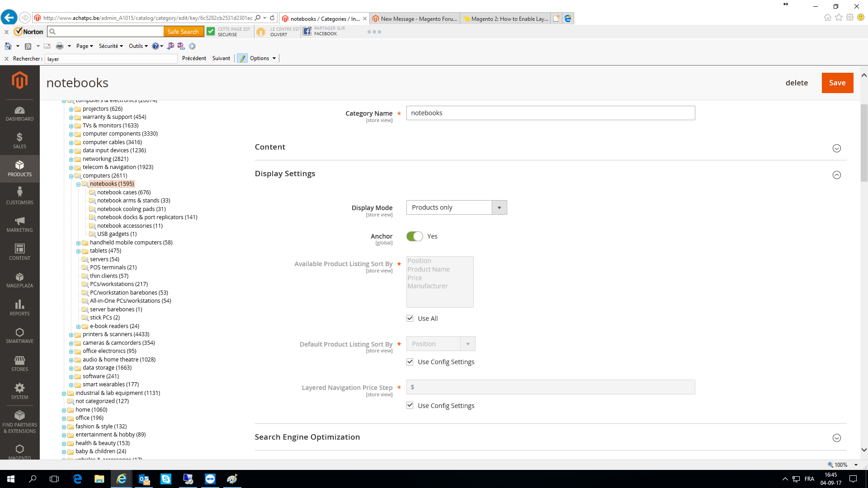Click the Magento logo icon
868x488 pixels.
pos(19,80)
